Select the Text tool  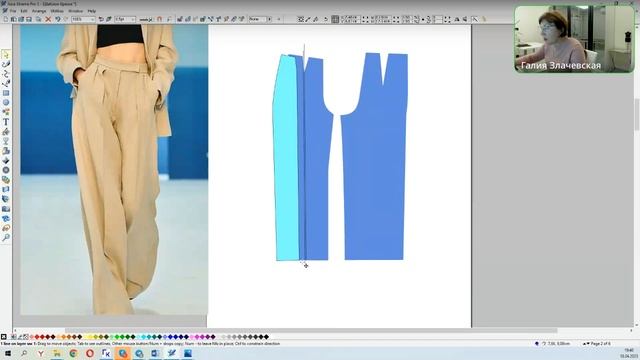(x=6, y=122)
